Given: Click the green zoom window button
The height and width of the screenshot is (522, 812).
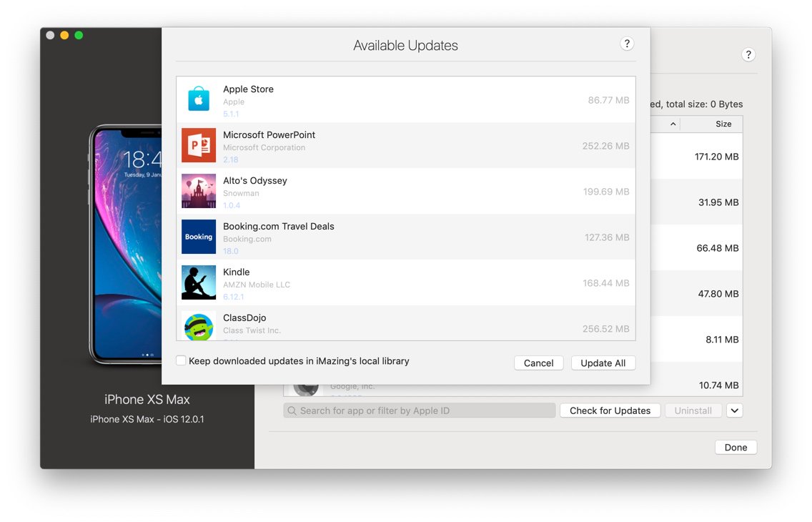Looking at the screenshot, I should tap(79, 35).
